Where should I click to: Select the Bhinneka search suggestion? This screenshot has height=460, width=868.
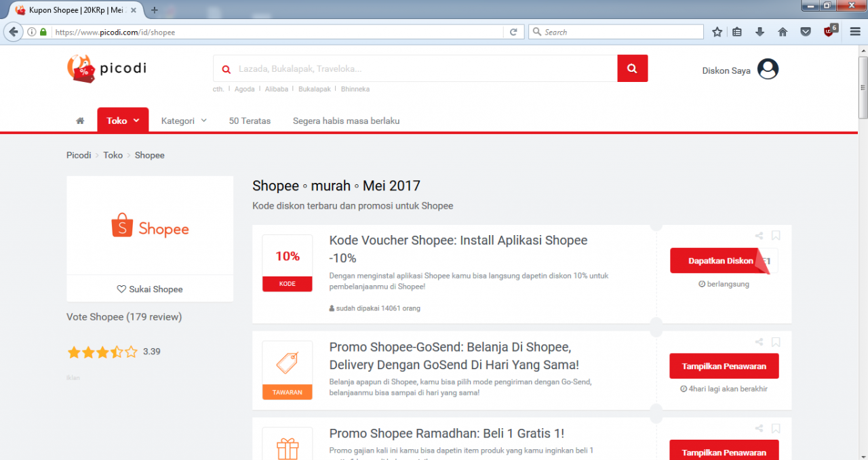tap(355, 89)
